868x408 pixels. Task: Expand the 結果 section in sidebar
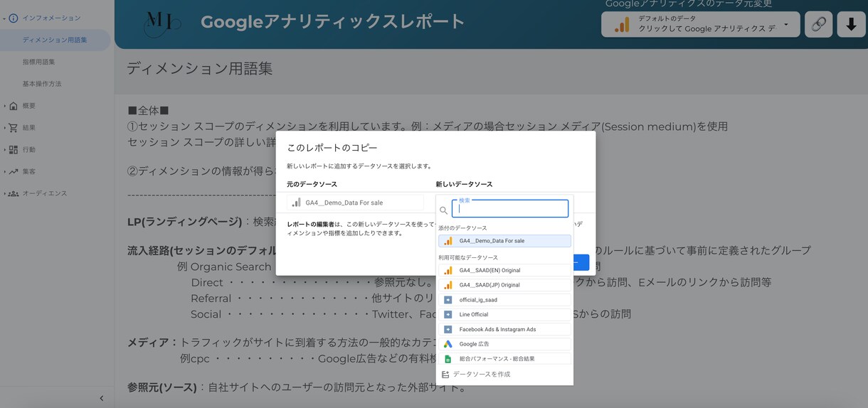4,128
